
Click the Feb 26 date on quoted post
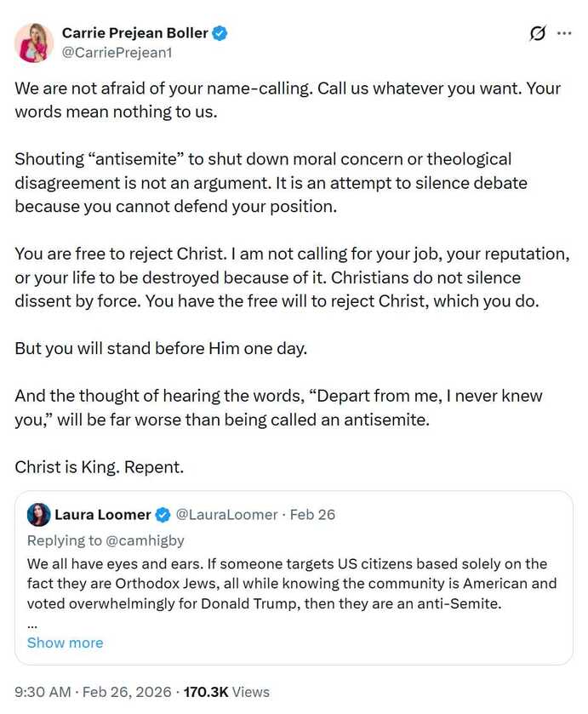pyautogui.click(x=312, y=514)
